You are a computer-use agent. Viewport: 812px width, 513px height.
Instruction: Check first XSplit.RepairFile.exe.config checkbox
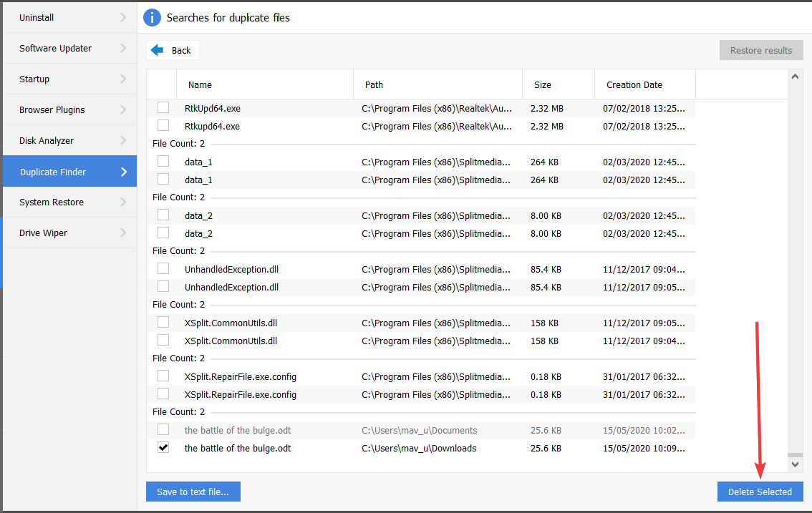[x=163, y=376]
